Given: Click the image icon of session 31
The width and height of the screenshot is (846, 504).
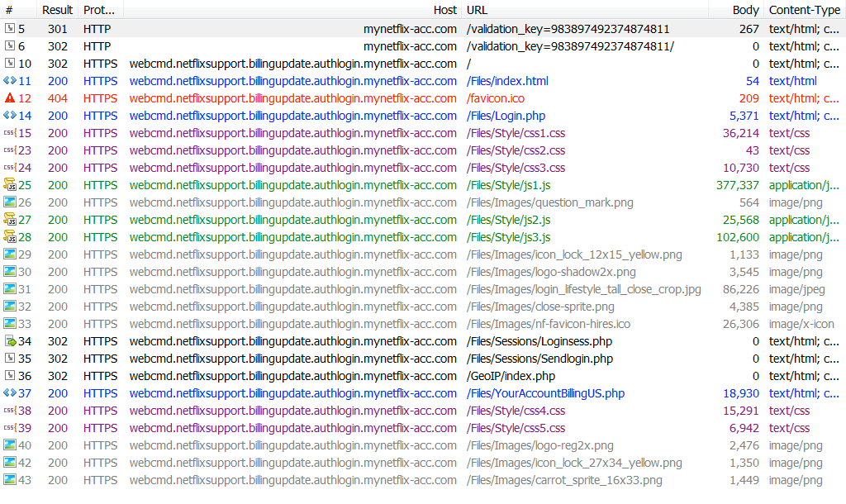Looking at the screenshot, I should (10, 288).
